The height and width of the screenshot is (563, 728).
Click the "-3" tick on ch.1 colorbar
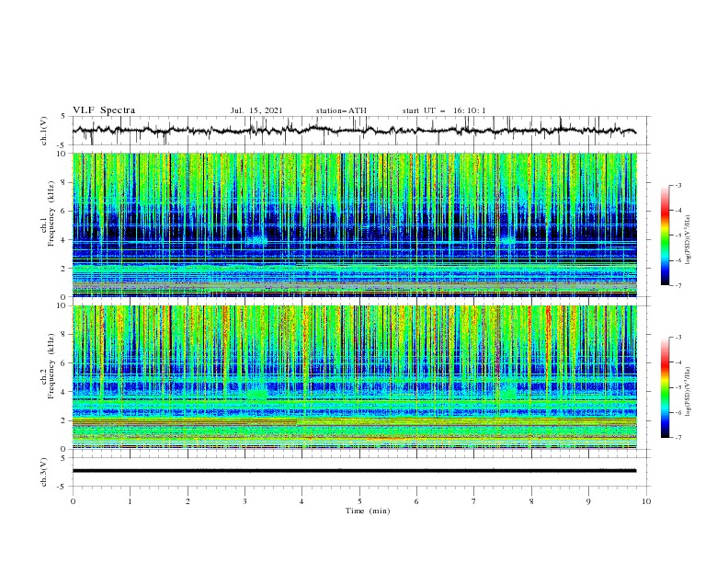click(677, 185)
